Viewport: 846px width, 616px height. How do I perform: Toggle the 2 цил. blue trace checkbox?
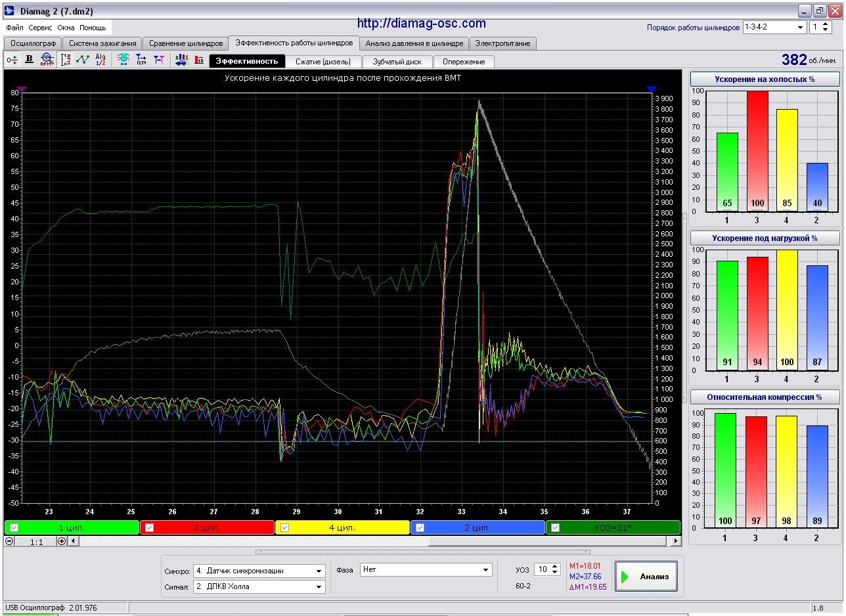click(x=420, y=527)
